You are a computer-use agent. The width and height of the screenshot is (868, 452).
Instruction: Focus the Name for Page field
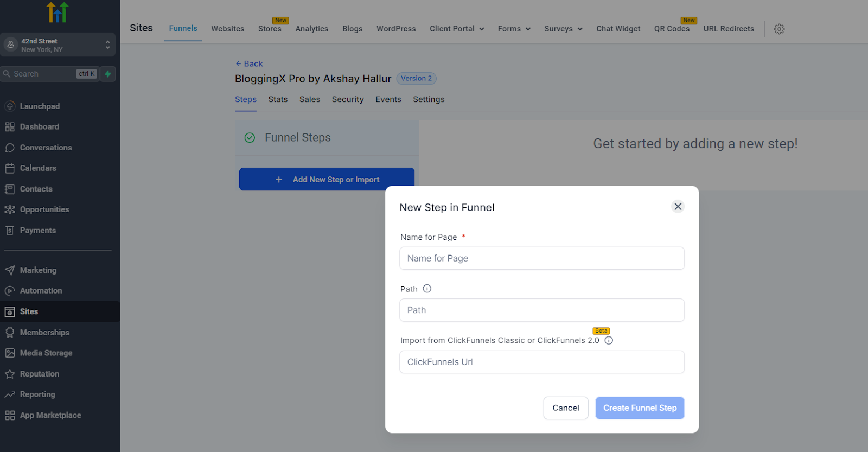pyautogui.click(x=541, y=258)
